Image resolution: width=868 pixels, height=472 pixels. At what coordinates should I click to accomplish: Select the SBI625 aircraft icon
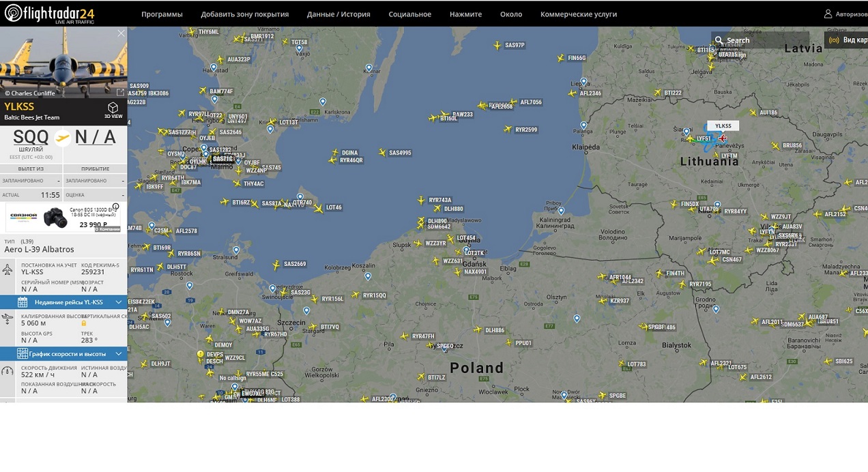tap(828, 361)
